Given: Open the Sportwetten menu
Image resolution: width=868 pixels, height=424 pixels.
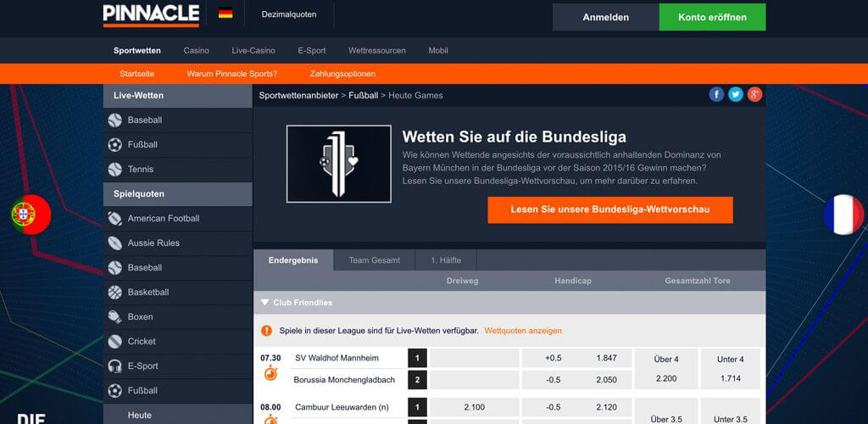Looking at the screenshot, I should (x=137, y=50).
